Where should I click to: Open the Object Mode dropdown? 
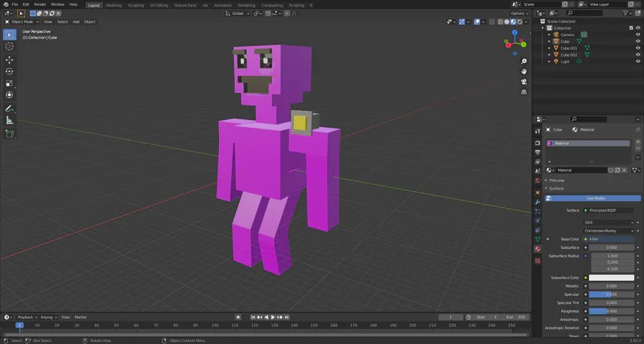(21, 21)
